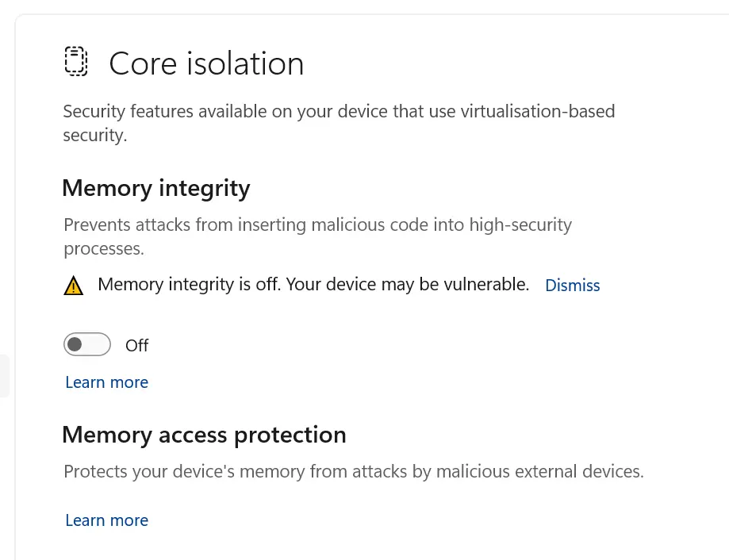Open Learn more under Memory integrity
Viewport: 729px width, 560px height.
(x=106, y=382)
